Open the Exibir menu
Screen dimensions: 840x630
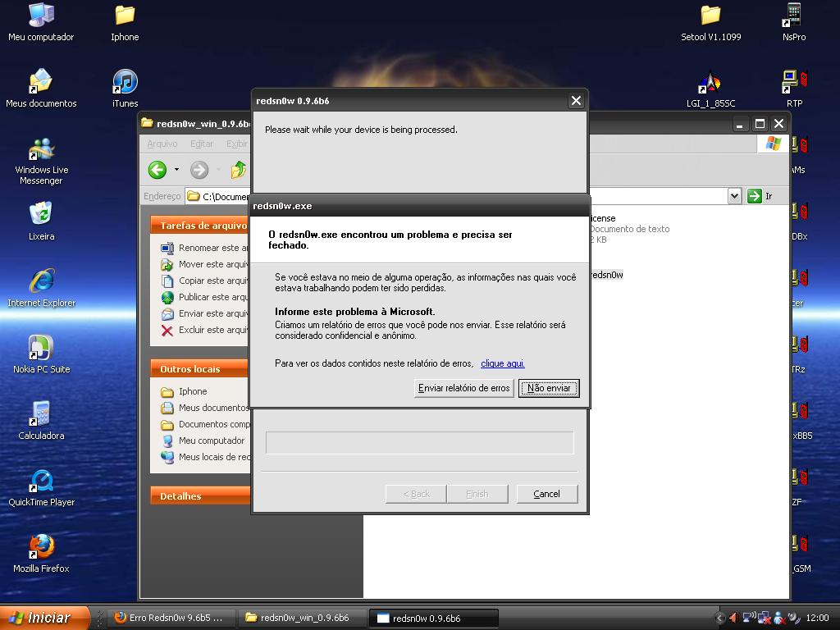(x=237, y=144)
